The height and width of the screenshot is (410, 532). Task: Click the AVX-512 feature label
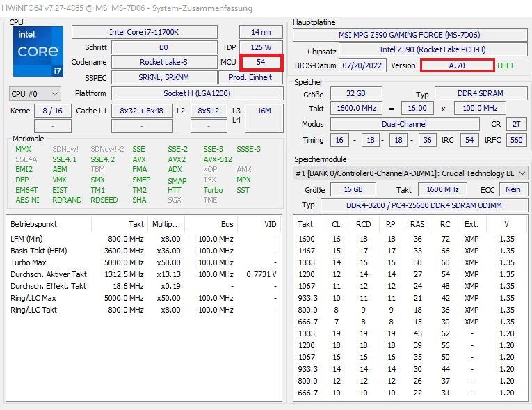tap(218, 159)
